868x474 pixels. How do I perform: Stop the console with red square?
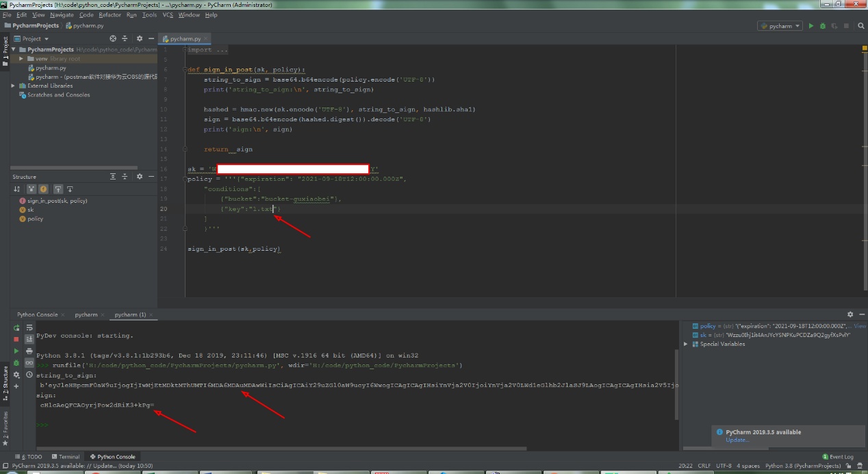16,339
